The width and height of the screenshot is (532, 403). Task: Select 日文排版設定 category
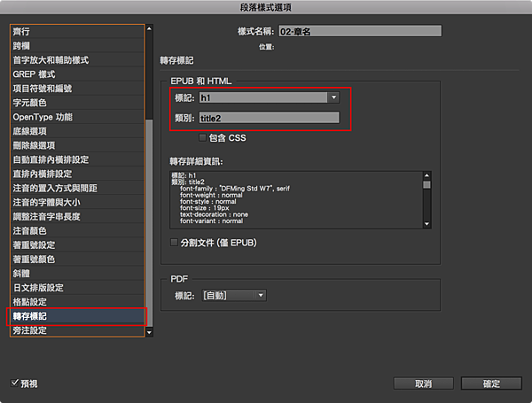click(x=77, y=288)
